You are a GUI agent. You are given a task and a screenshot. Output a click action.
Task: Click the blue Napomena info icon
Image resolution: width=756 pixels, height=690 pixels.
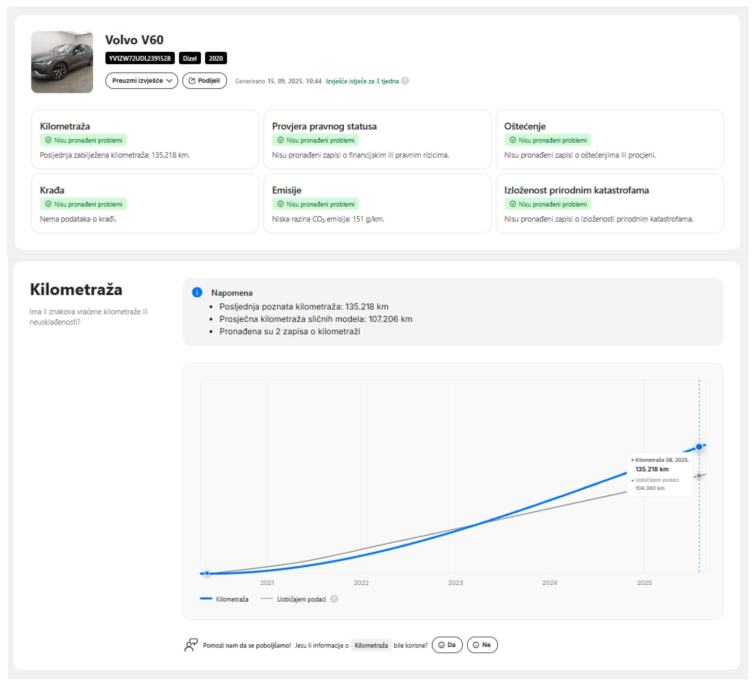196,292
